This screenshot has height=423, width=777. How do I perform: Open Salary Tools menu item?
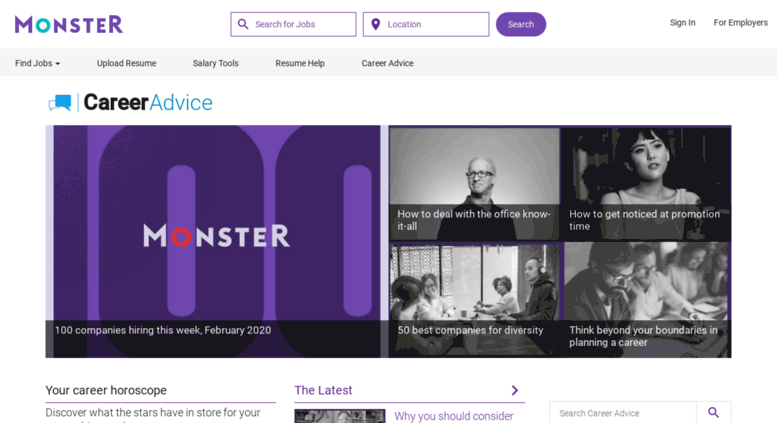(x=216, y=63)
